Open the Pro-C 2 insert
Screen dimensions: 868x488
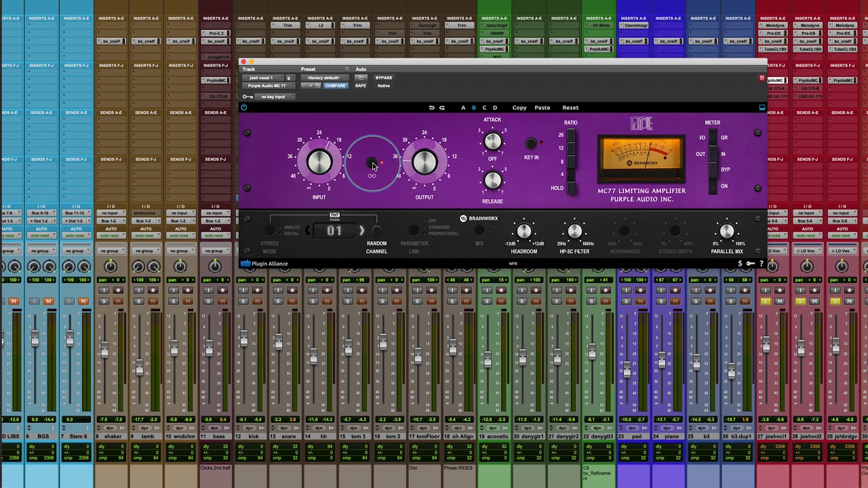[216, 33]
